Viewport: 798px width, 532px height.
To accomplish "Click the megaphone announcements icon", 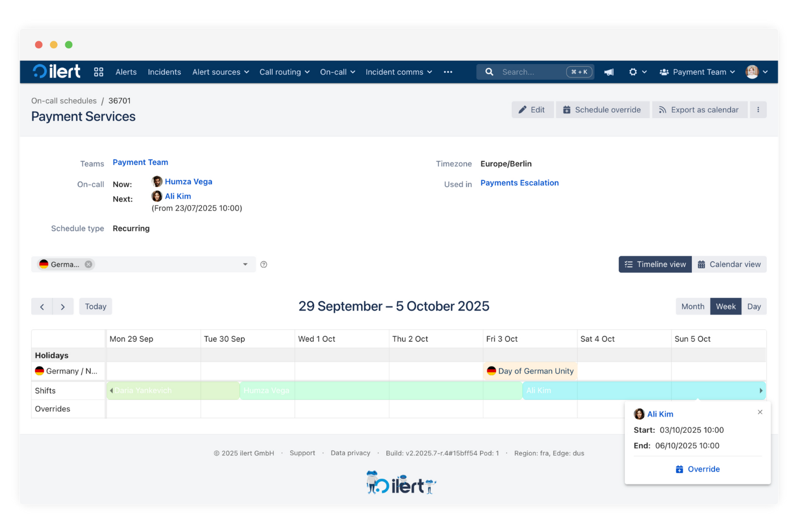I will coord(609,71).
